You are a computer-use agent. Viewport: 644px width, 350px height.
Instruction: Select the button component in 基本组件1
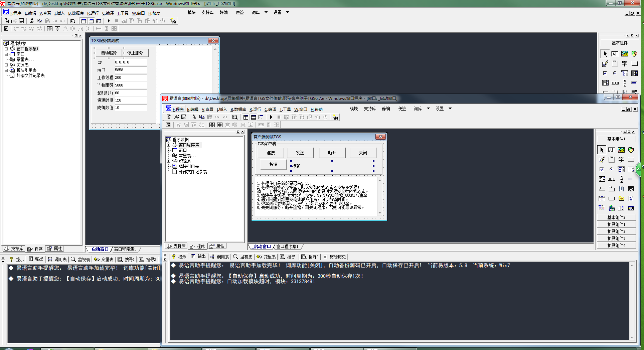631,160
